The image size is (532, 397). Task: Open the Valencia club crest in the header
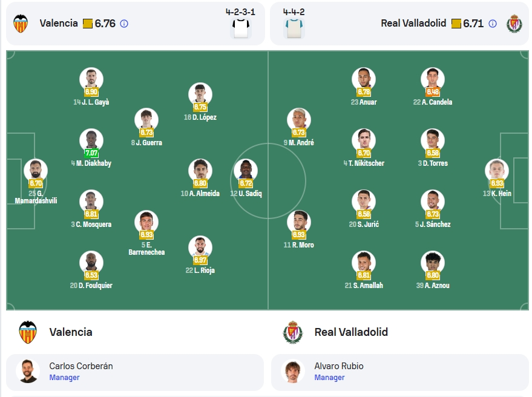point(21,24)
